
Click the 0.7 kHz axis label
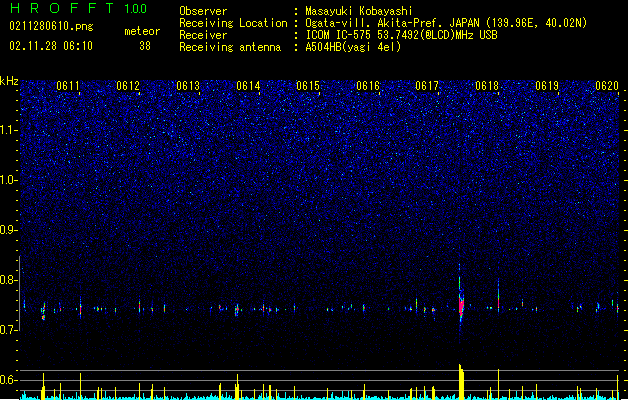(9, 330)
